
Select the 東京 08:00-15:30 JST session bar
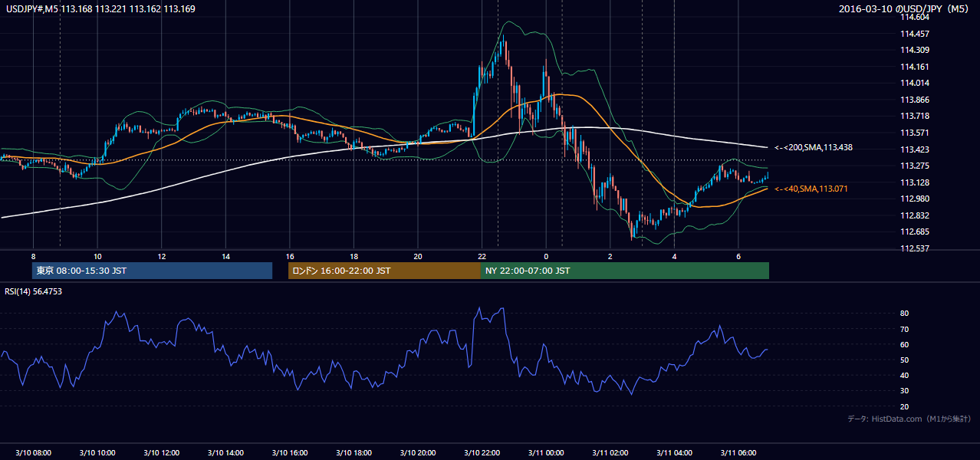click(152, 271)
